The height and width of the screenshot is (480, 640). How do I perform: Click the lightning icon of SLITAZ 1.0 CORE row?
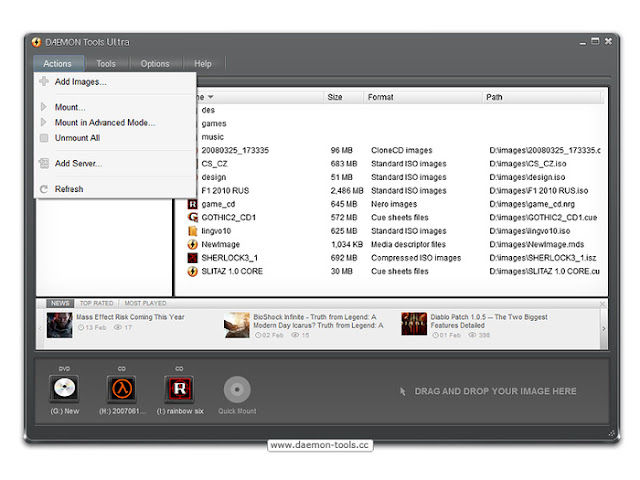click(x=192, y=271)
